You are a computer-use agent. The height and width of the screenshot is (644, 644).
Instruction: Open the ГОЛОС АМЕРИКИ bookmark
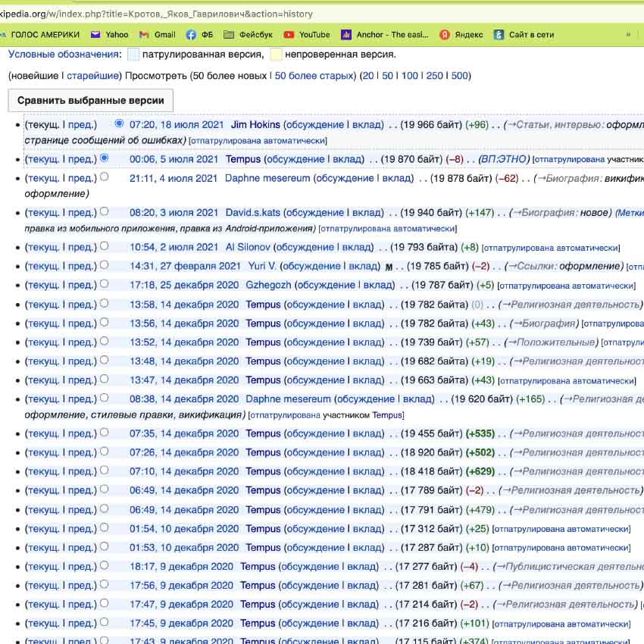click(x=45, y=35)
